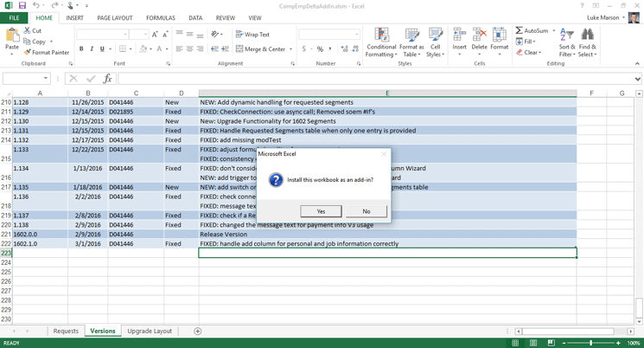
Task: Click the AutoSum button
Action: pyautogui.click(x=532, y=30)
